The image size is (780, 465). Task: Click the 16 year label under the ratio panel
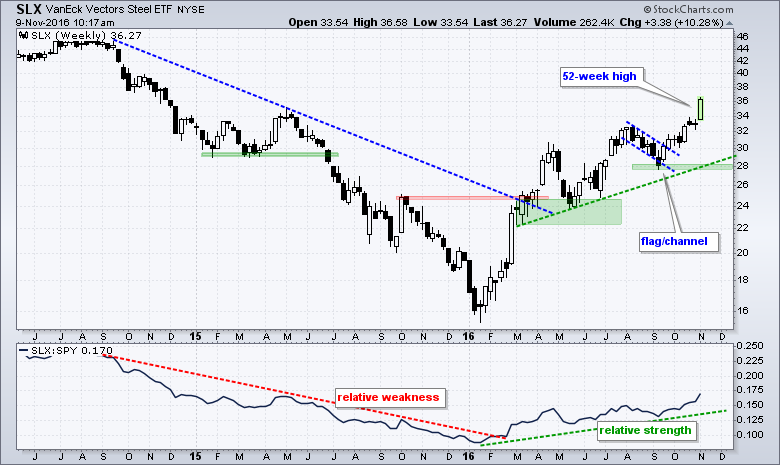coord(469,456)
